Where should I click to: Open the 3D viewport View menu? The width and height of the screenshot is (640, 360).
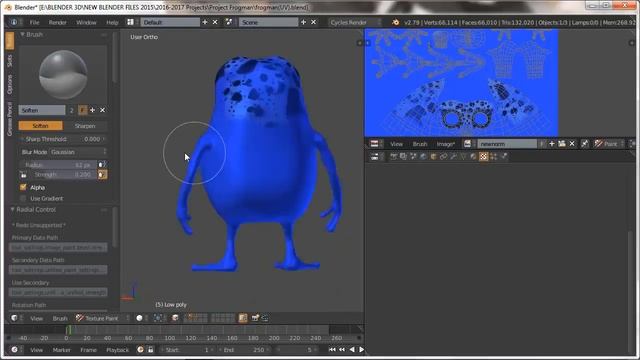(36, 318)
